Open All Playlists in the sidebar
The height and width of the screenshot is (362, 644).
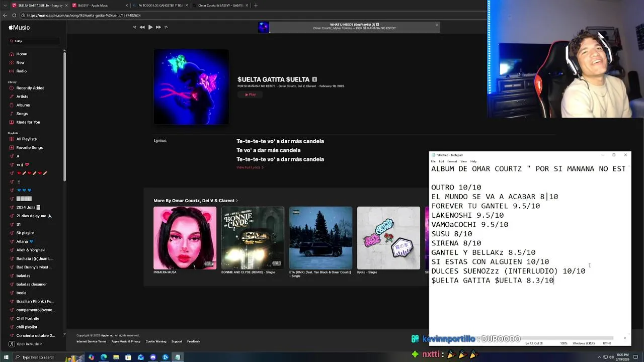[x=26, y=139]
